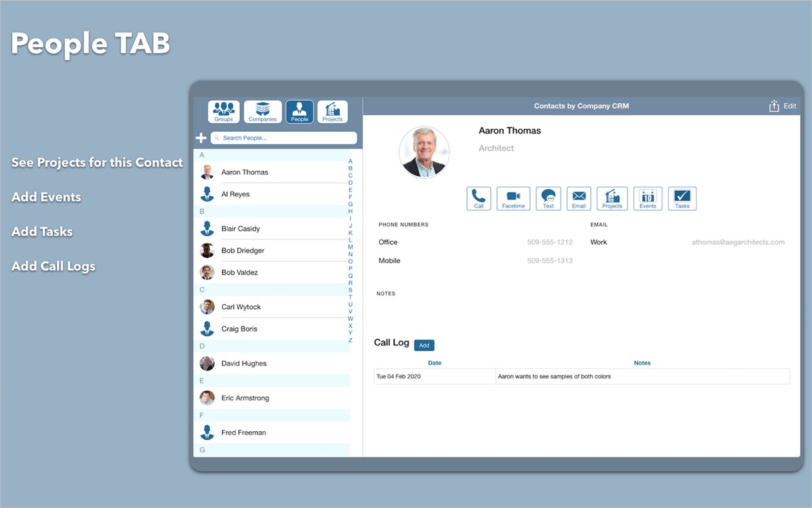Open Tasks via the Tasks icon
The width and height of the screenshot is (812, 508).
682,199
